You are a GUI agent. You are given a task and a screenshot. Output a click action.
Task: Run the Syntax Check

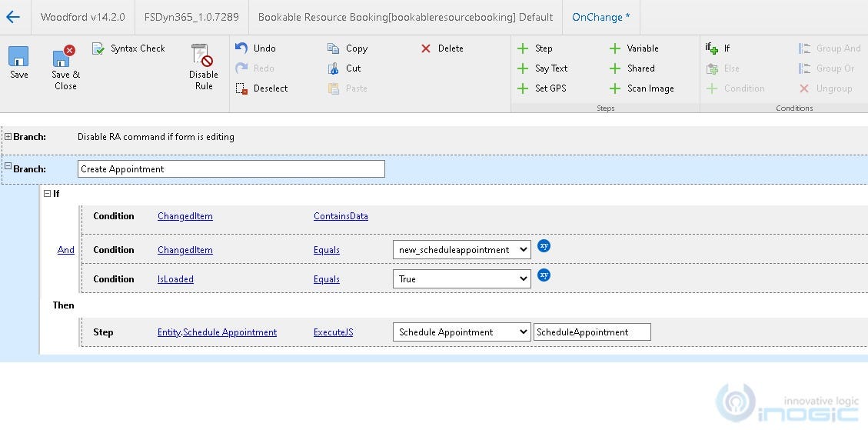coord(128,48)
